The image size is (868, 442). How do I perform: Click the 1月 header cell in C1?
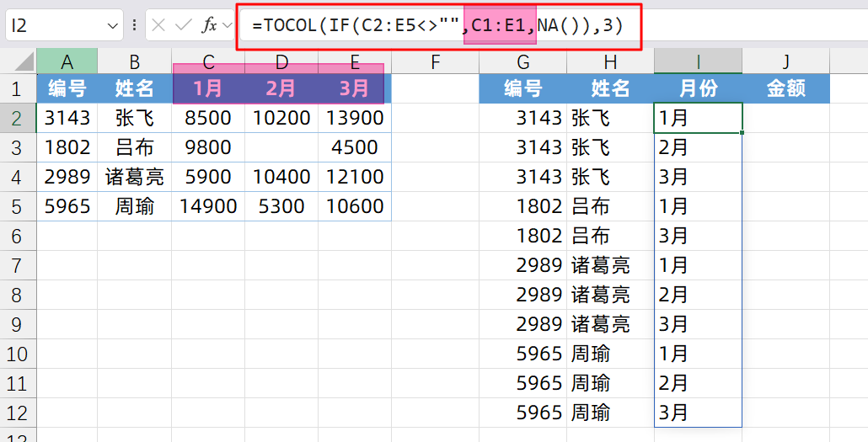click(208, 88)
